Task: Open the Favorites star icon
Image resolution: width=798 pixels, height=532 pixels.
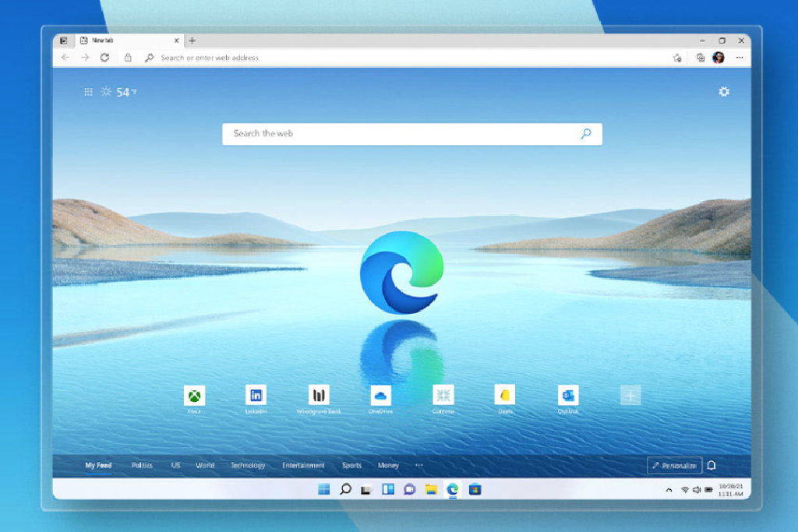Action: (677, 58)
